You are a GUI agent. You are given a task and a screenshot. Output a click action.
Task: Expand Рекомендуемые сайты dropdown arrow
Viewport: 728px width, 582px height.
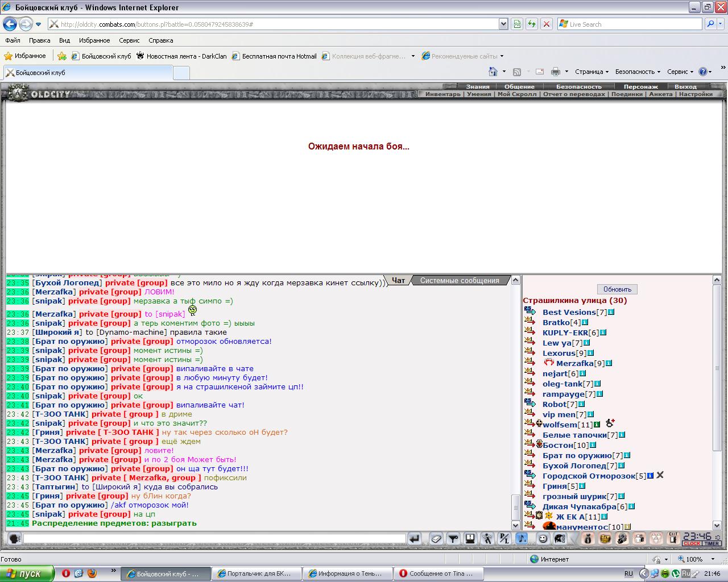click(501, 56)
